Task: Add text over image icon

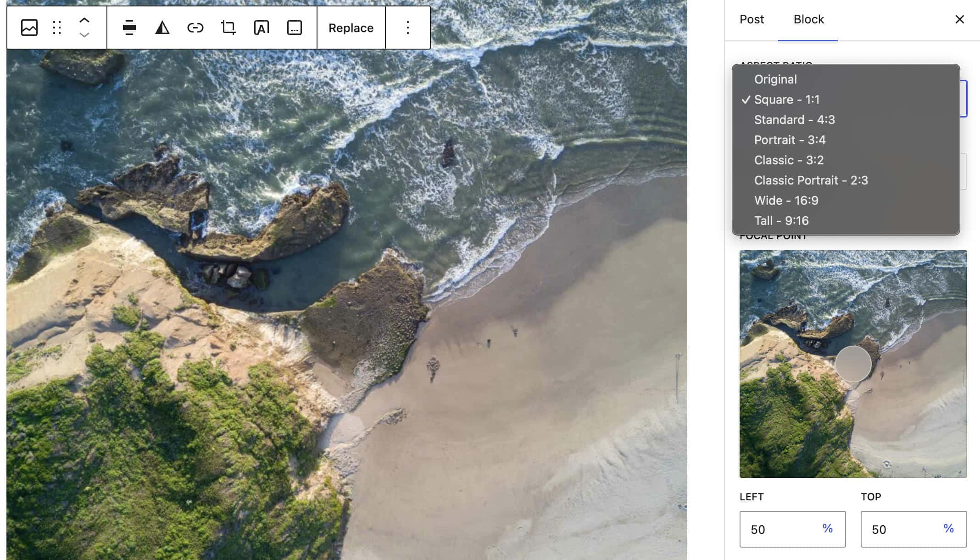Action: (x=261, y=28)
